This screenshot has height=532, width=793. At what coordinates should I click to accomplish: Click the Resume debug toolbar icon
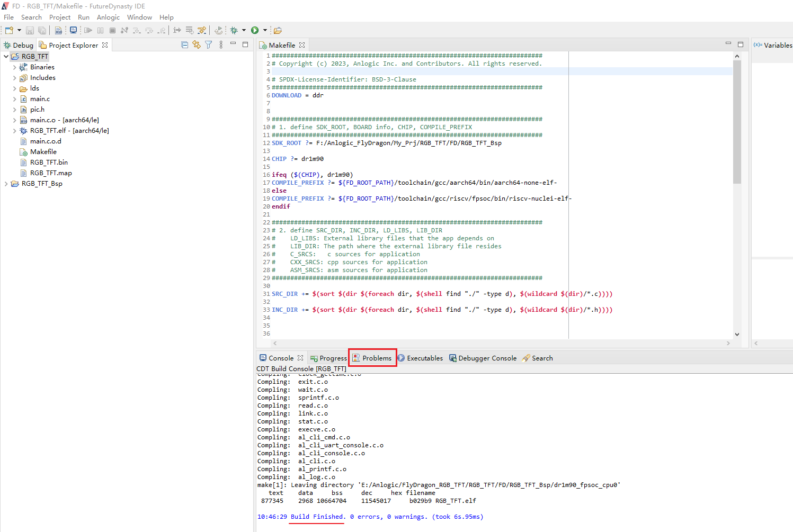point(88,30)
